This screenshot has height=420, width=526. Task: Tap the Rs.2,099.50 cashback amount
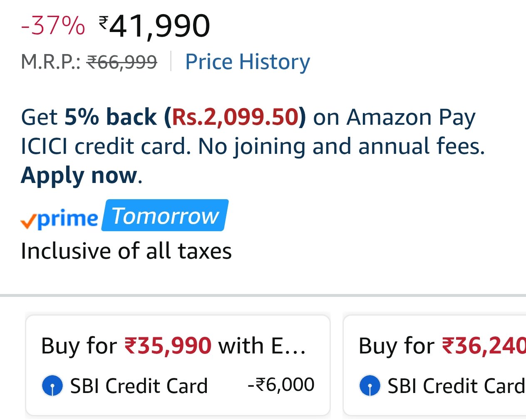[x=236, y=117]
